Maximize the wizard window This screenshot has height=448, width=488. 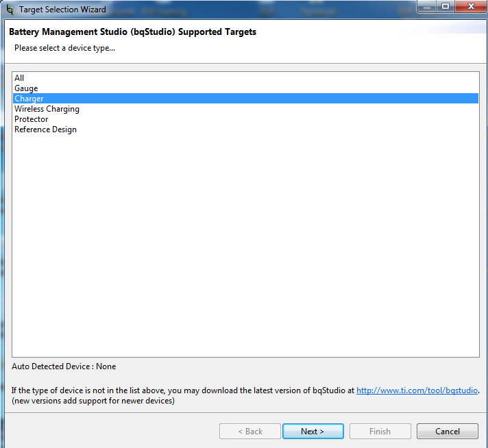[446, 6]
